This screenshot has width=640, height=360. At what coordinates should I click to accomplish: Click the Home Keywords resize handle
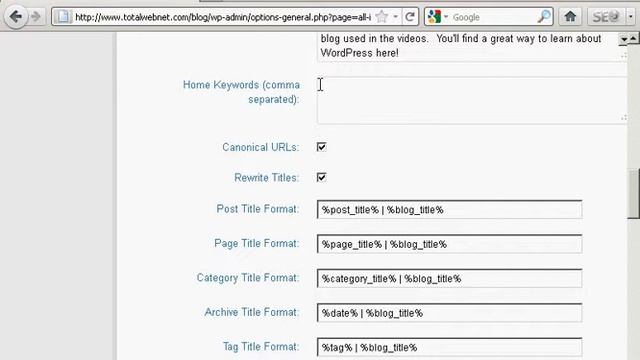pyautogui.click(x=624, y=118)
